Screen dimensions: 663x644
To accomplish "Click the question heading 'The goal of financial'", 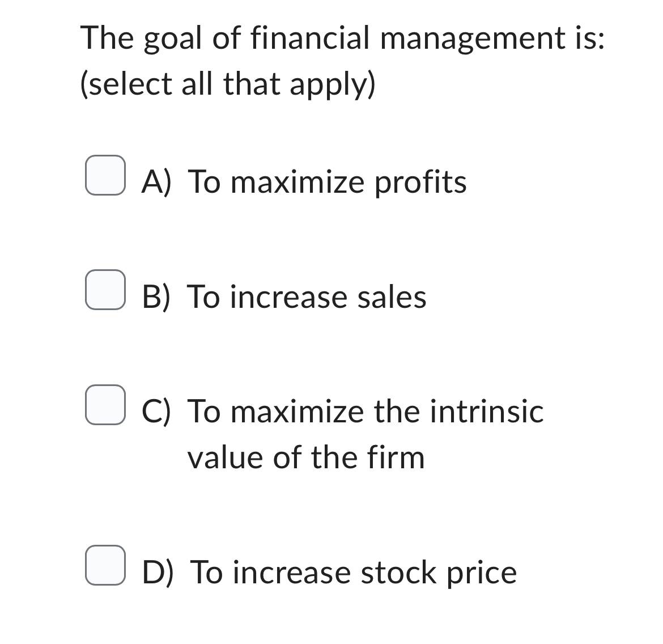I will [225, 38].
